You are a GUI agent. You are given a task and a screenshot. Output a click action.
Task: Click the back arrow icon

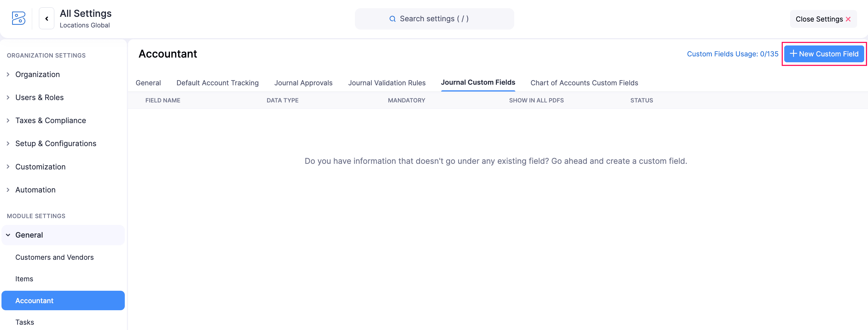tap(47, 19)
